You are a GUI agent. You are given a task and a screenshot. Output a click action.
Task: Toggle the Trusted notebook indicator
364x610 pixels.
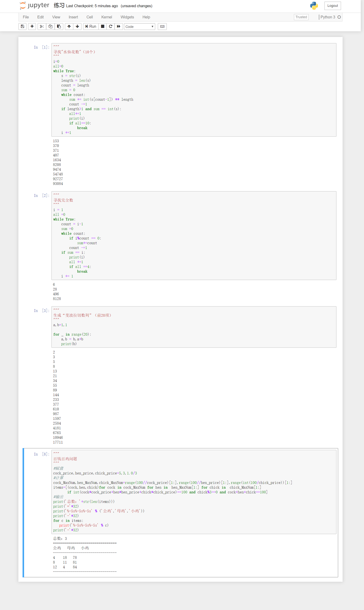(301, 17)
